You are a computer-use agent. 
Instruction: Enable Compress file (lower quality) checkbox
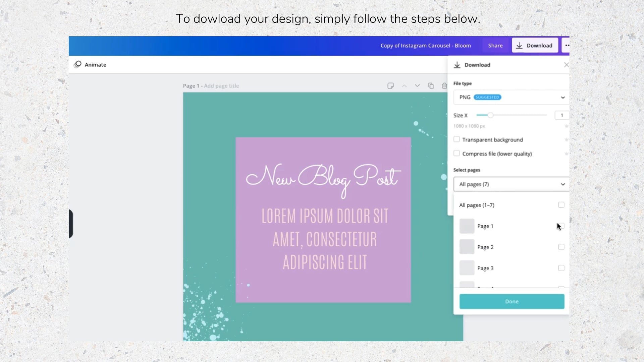(457, 153)
